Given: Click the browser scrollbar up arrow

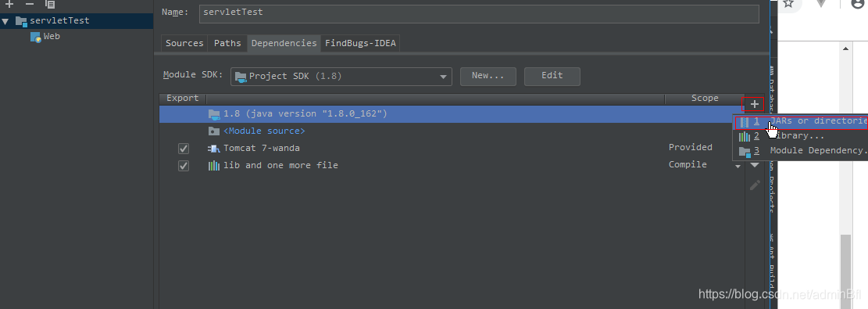Looking at the screenshot, I should [x=846, y=49].
